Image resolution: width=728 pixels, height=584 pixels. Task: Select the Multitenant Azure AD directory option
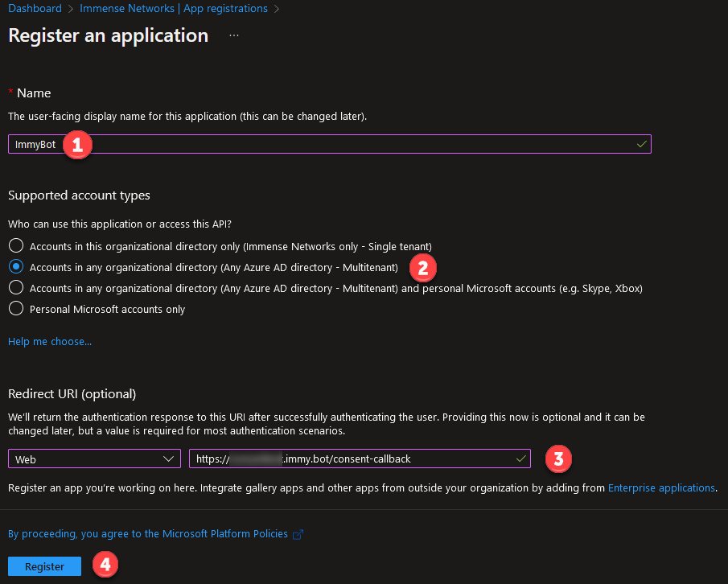pyautogui.click(x=16, y=267)
